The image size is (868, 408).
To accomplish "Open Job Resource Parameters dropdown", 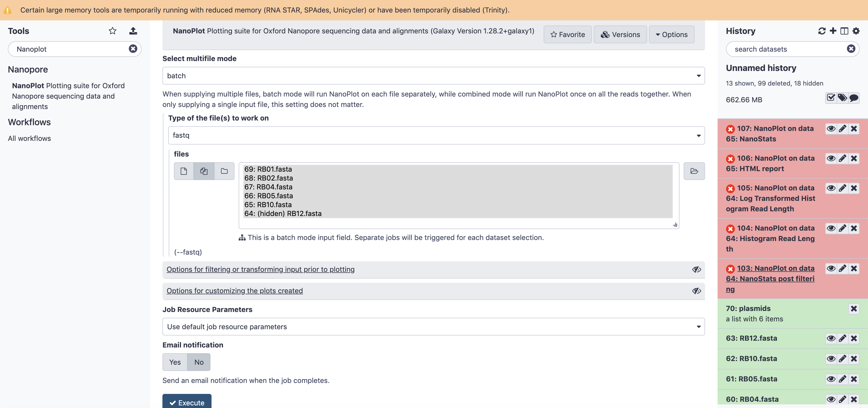I will (x=433, y=327).
